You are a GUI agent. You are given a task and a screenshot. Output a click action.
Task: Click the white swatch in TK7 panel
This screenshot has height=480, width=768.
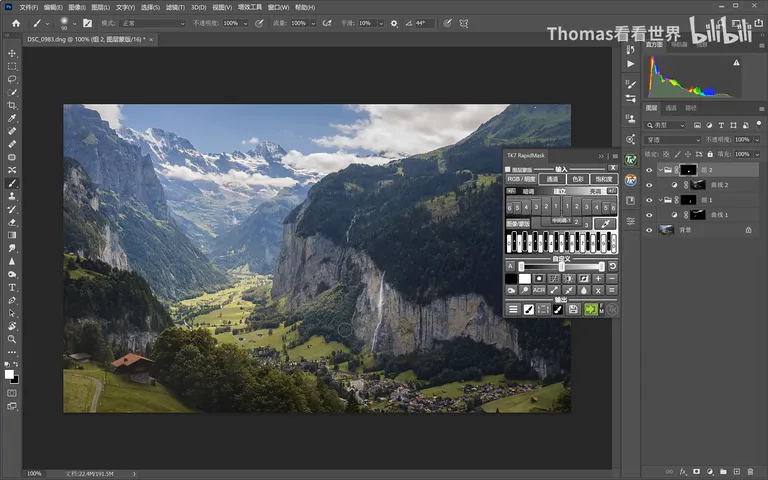525,278
